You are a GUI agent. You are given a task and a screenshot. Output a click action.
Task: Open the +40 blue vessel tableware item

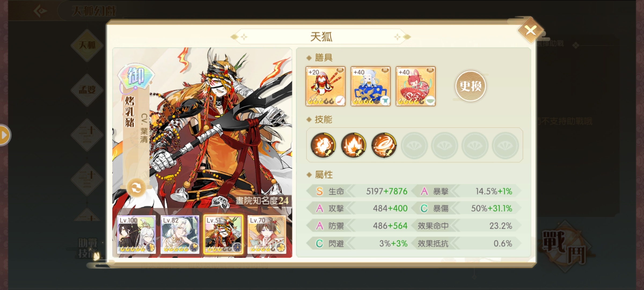pos(371,86)
